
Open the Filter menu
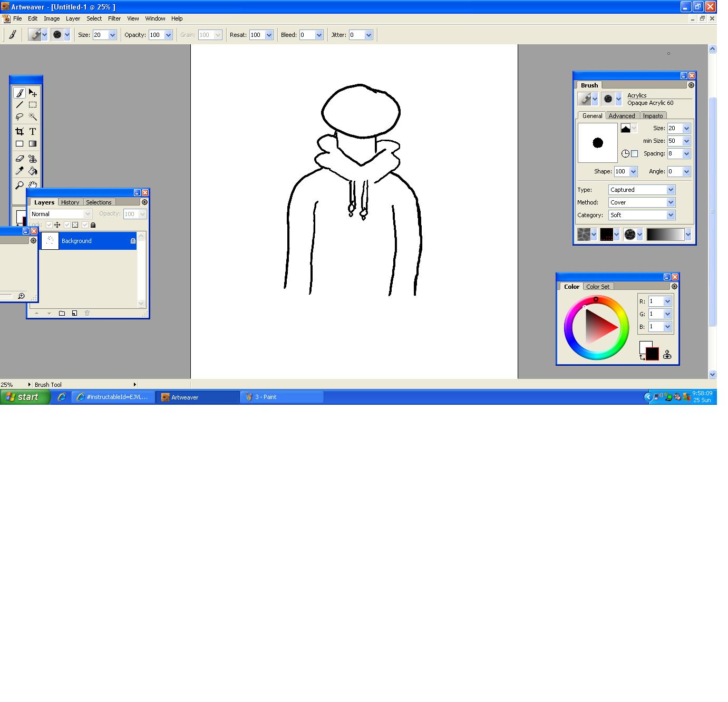114,18
